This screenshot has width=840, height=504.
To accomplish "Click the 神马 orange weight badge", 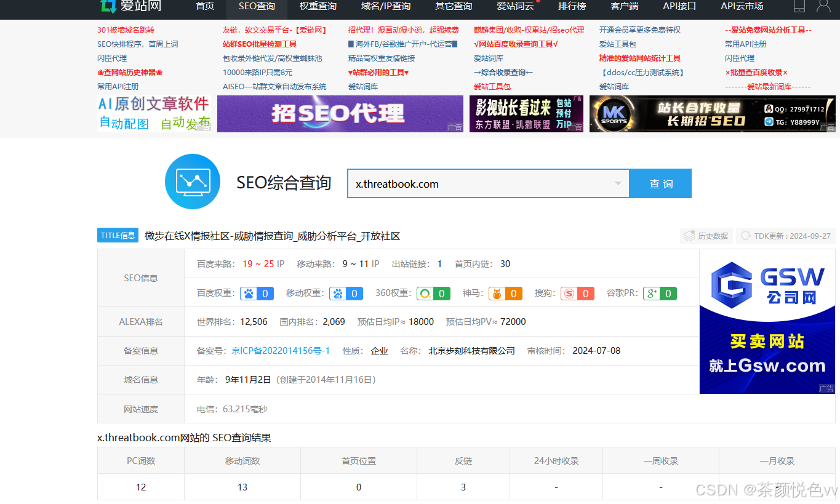I will pos(505,294).
